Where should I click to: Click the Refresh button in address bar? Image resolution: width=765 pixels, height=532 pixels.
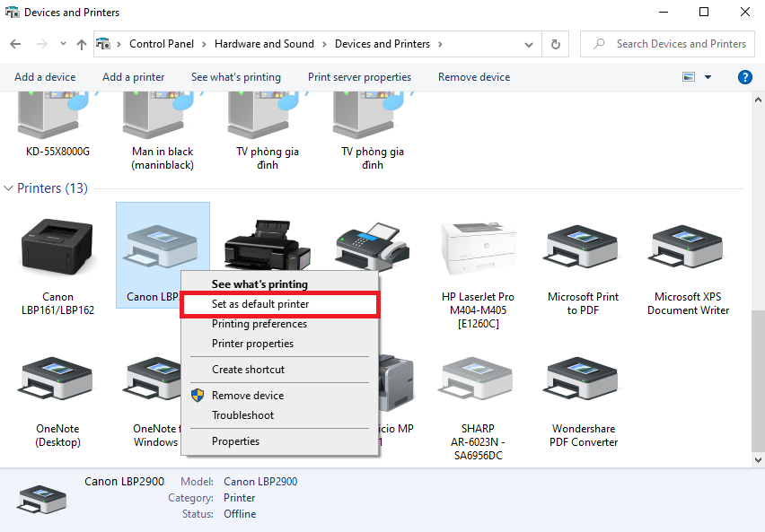[555, 44]
